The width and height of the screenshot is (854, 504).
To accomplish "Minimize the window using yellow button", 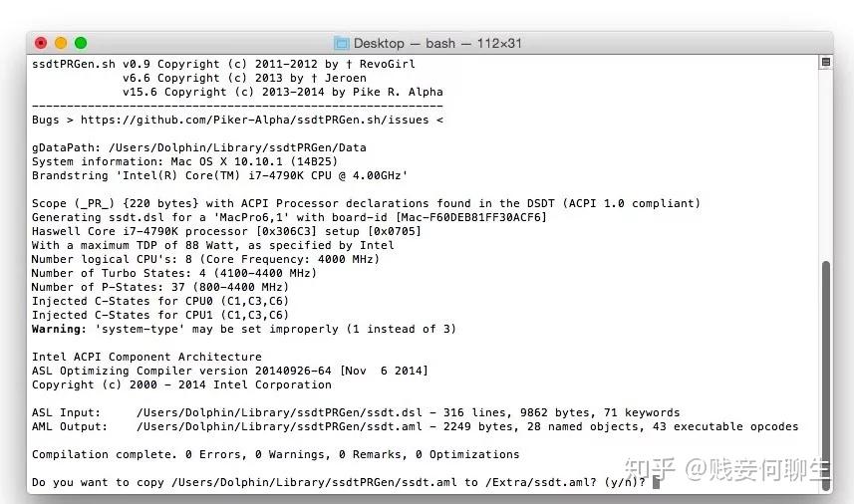I will pyautogui.click(x=61, y=43).
